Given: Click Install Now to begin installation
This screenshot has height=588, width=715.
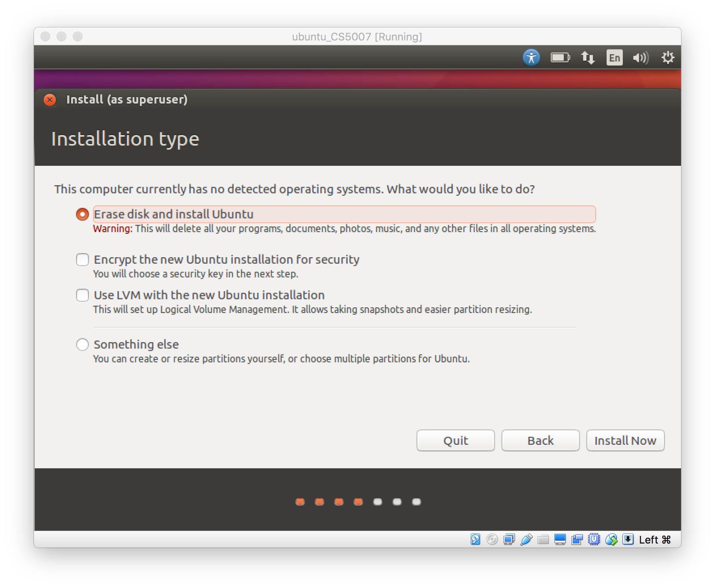Looking at the screenshot, I should 626,440.
